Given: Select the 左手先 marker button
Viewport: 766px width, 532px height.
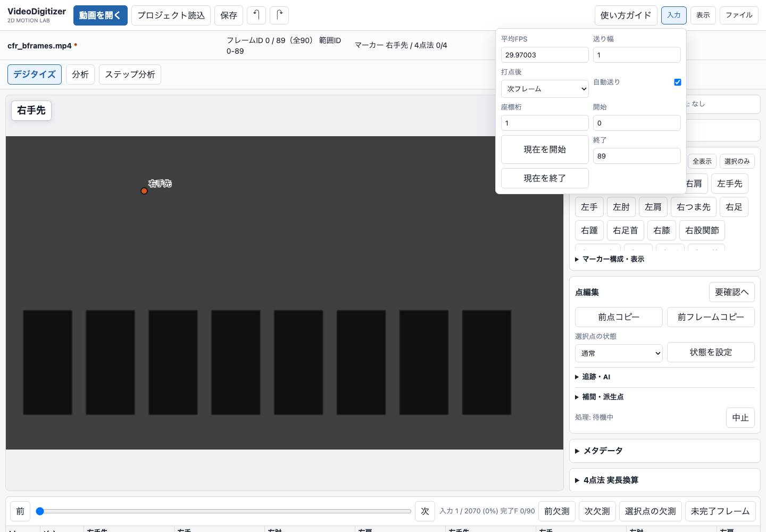Looking at the screenshot, I should pos(730,184).
